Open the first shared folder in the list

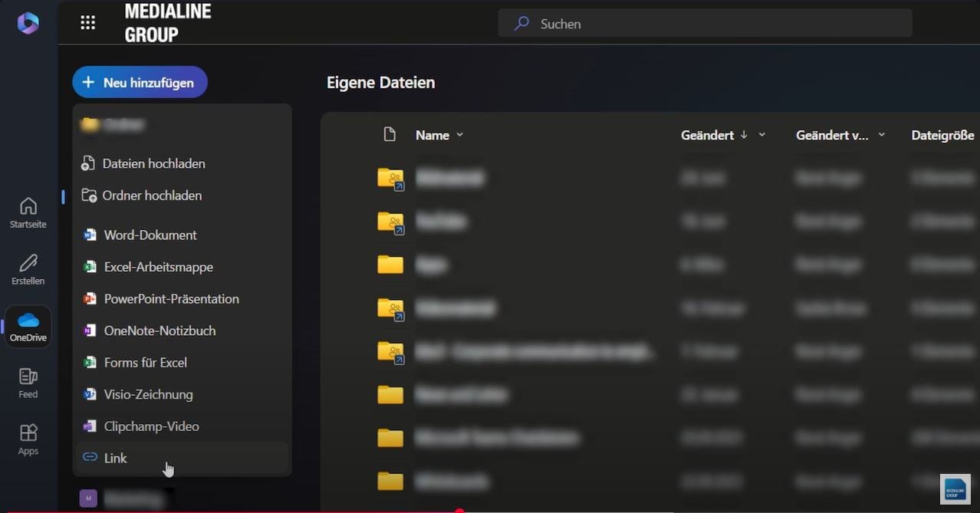(391, 179)
